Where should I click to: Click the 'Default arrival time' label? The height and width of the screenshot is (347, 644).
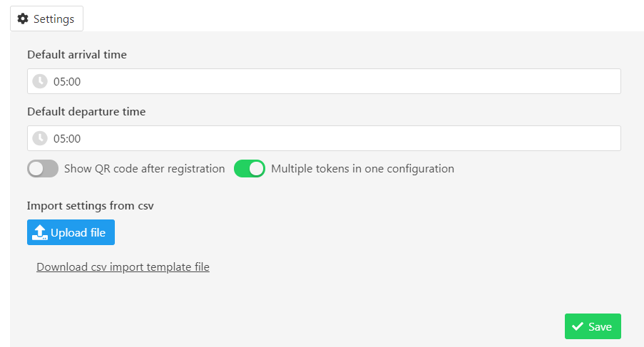(77, 54)
